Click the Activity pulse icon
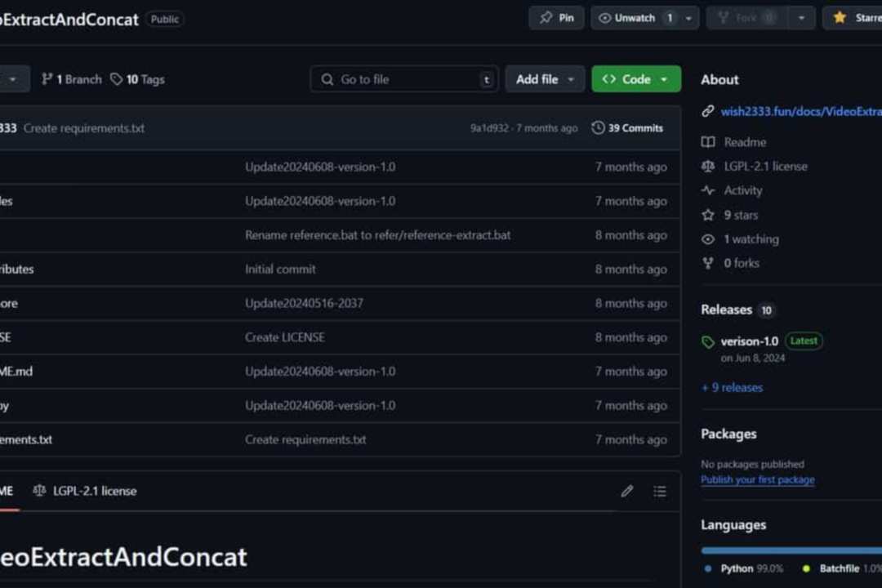Screen dimensions: 882x588 (x=708, y=190)
